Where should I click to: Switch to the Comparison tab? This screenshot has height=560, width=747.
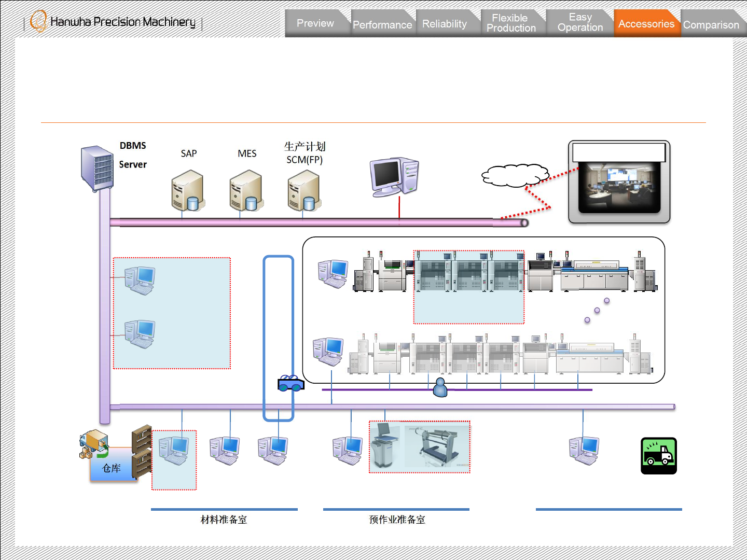(x=711, y=24)
